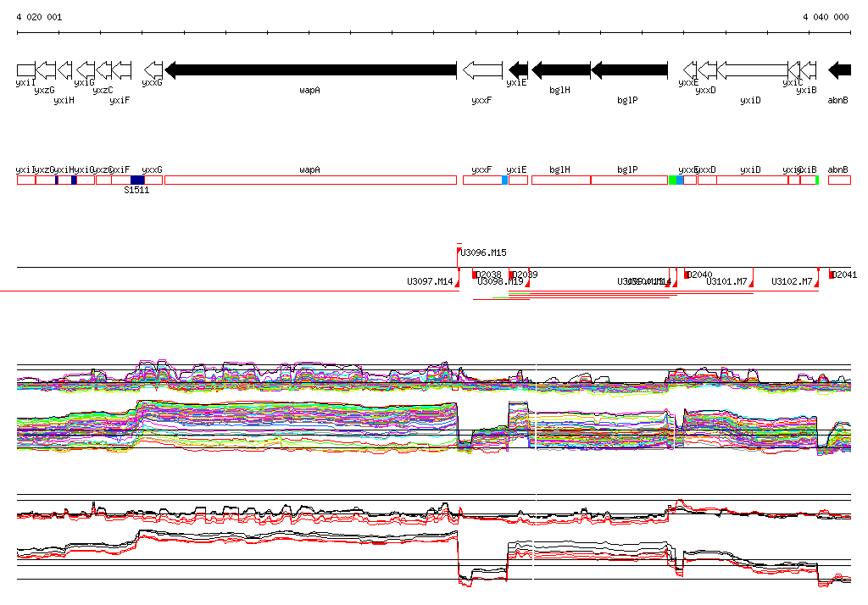The image size is (868, 605).
Task: Select the black abnB gene arrow
Action: [x=839, y=70]
